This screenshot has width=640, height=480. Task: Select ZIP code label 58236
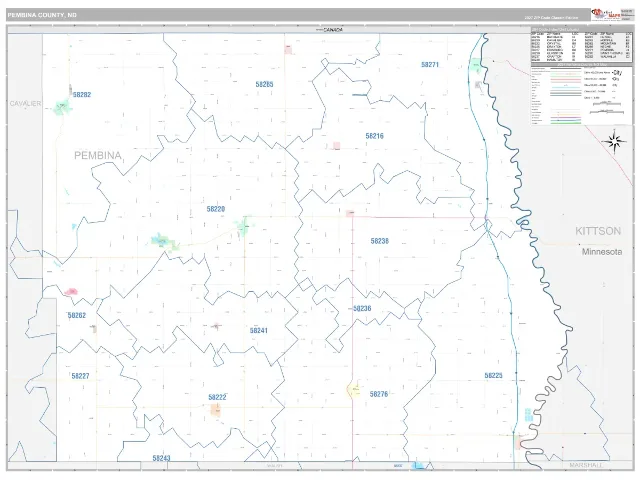coord(362,309)
